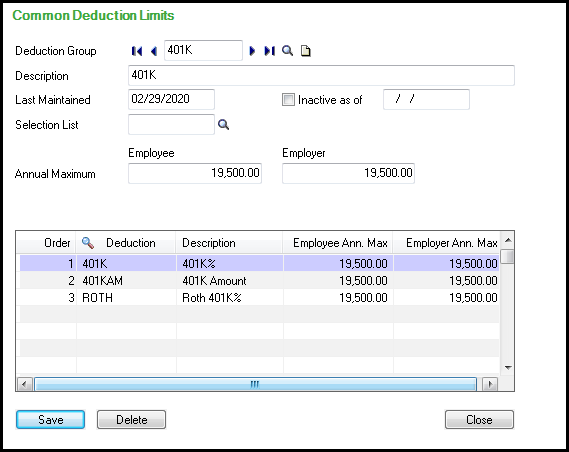Click the Employee Annual Maximum field
Screen dimensions: 569x452
tap(195, 173)
